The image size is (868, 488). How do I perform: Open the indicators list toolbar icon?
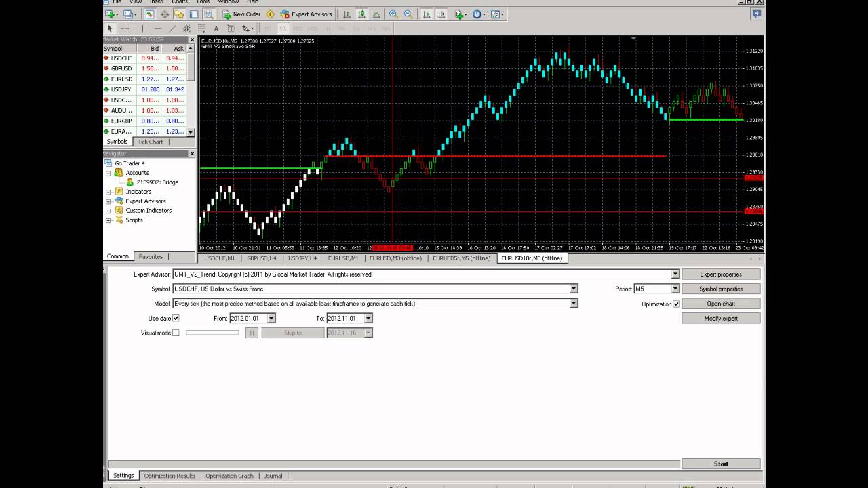pyautogui.click(x=461, y=14)
